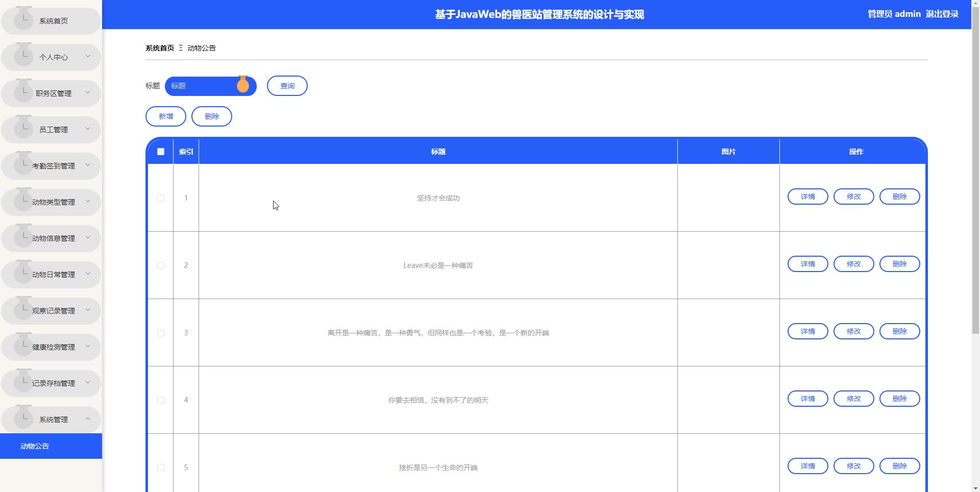Check the checkbox for row 2 Leave未必是一种痛苦
This screenshot has width=980, height=492.
coord(161,265)
